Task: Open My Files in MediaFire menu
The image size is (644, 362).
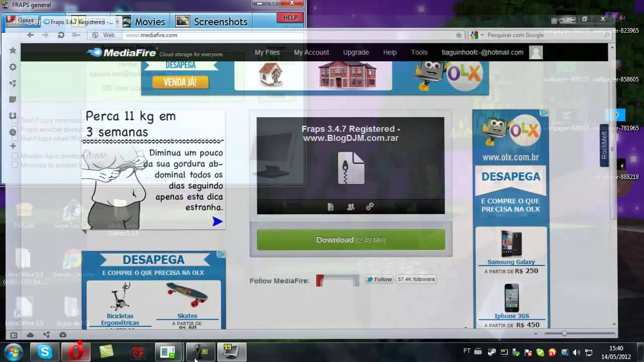Action: point(267,52)
